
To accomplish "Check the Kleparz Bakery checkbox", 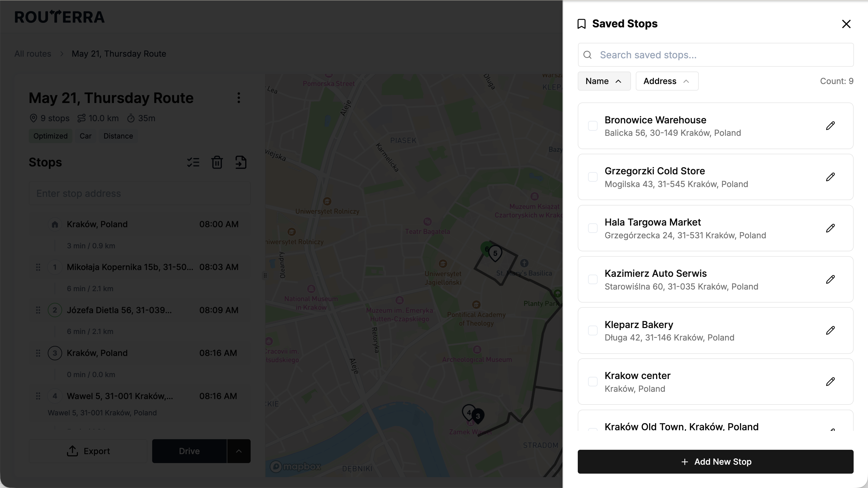I will (593, 330).
